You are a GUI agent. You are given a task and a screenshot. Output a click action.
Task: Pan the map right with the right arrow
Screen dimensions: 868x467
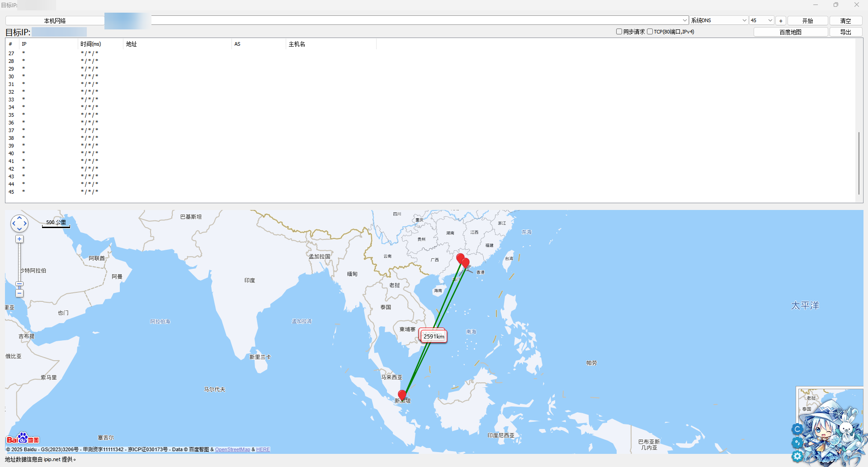(25, 223)
